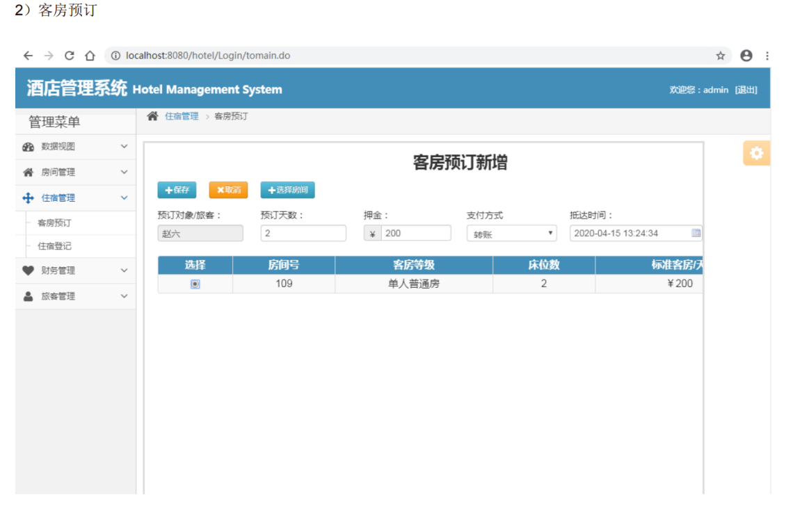Click the yen symbol beside deposit field
The height and width of the screenshot is (532, 793).
coord(372,234)
